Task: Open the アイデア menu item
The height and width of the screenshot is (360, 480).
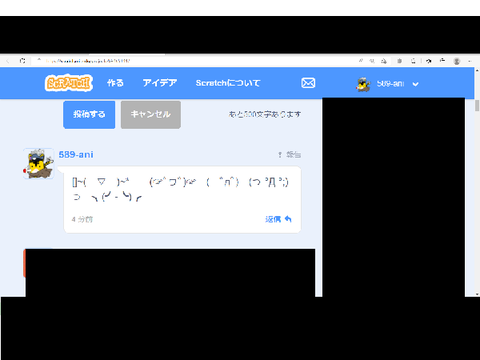Action: [160, 83]
